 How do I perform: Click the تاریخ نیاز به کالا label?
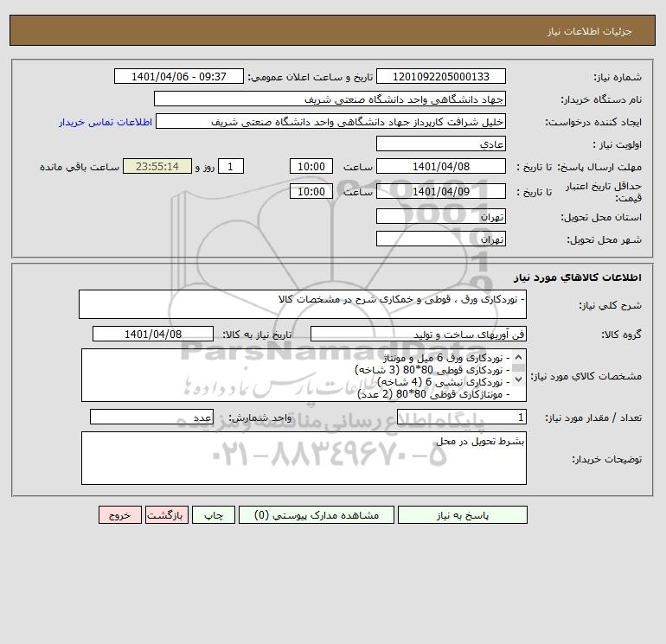click(x=257, y=335)
